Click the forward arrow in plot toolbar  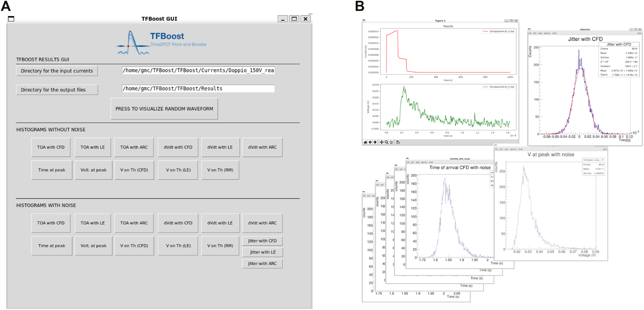pyautogui.click(x=375, y=142)
